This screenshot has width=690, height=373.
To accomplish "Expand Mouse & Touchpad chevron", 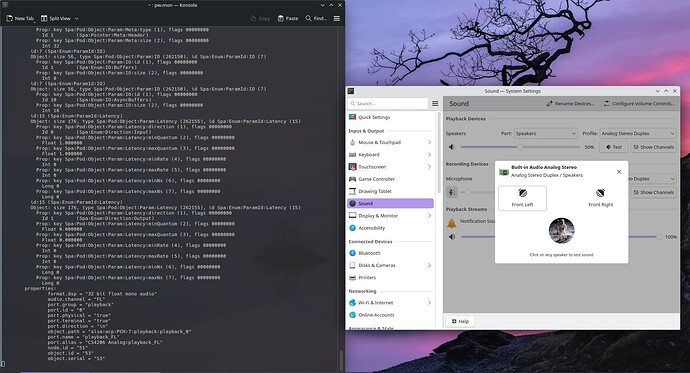I will [429, 143].
